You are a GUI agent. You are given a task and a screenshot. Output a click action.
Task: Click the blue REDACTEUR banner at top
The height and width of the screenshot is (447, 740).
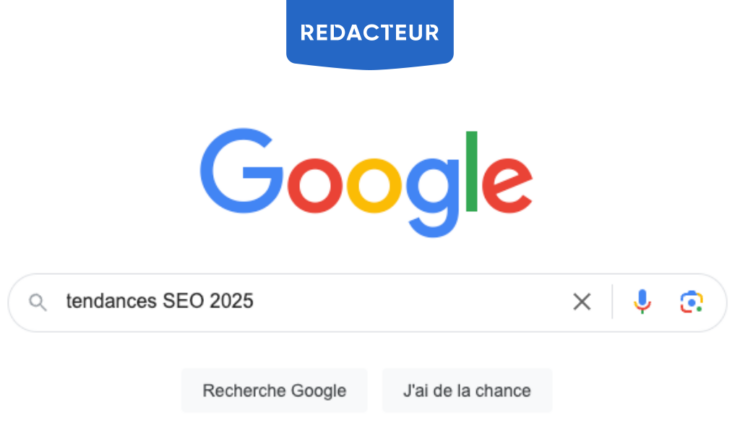[x=370, y=34]
